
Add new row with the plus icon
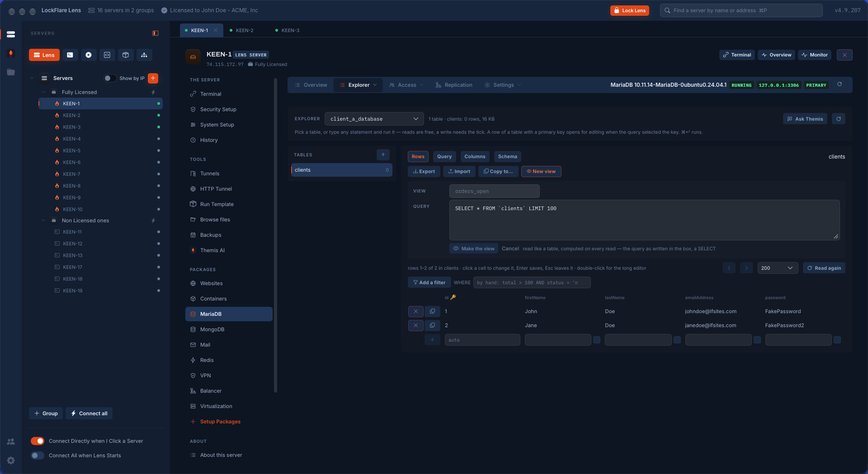432,340
